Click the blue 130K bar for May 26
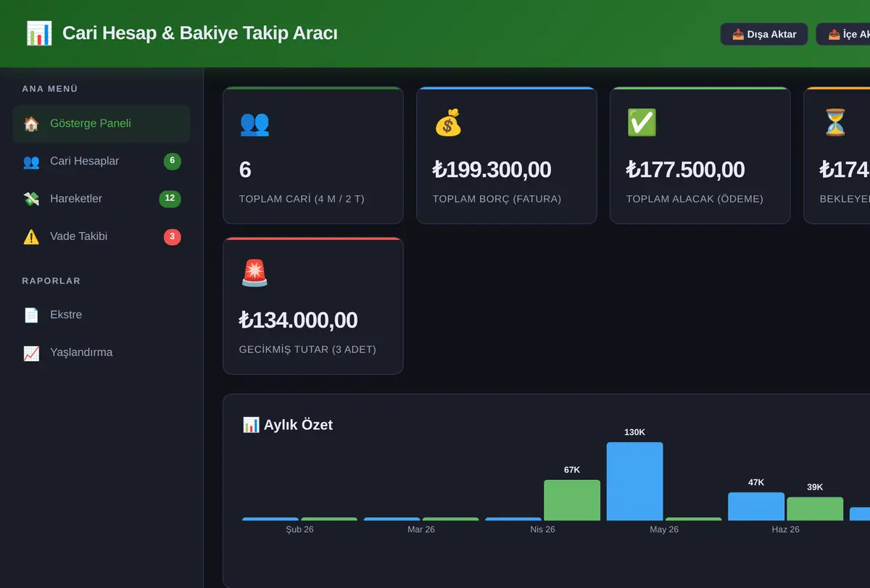The width and height of the screenshot is (870, 588). tap(634, 481)
